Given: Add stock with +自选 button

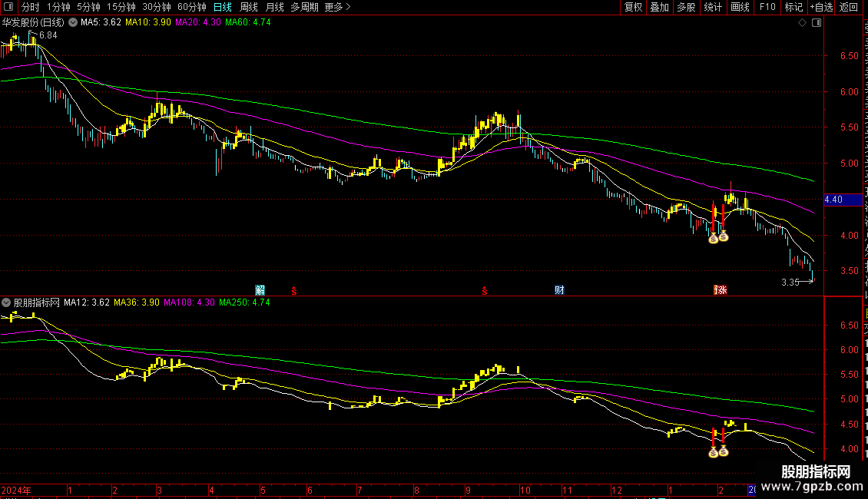Looking at the screenshot, I should click(x=821, y=7).
